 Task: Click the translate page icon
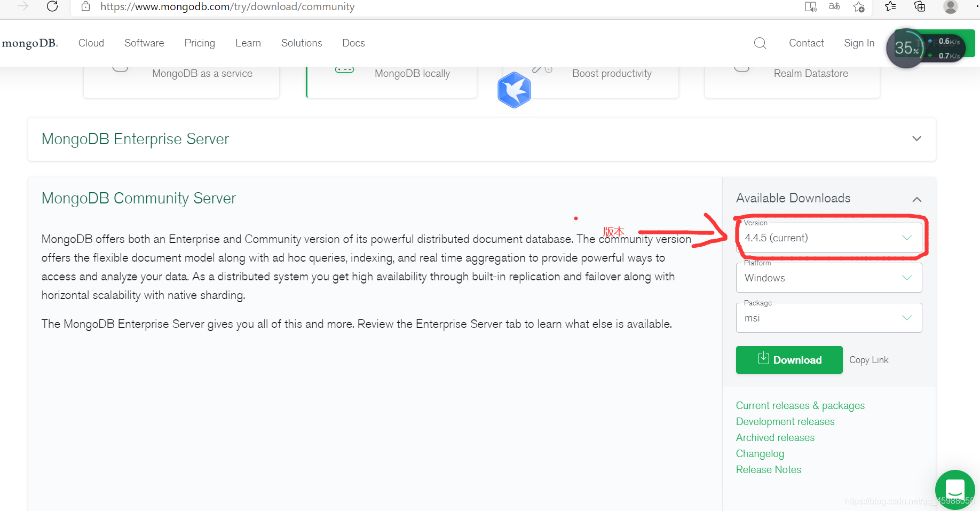[x=834, y=6]
